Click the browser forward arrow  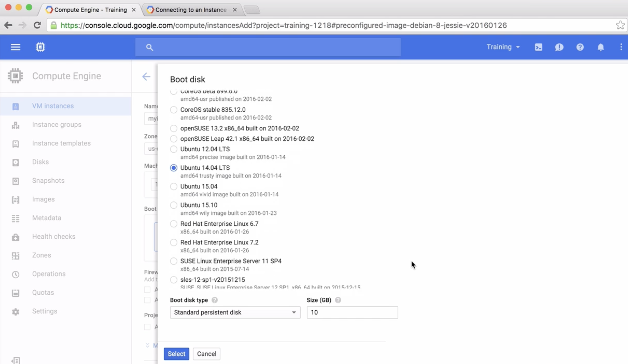click(x=22, y=25)
